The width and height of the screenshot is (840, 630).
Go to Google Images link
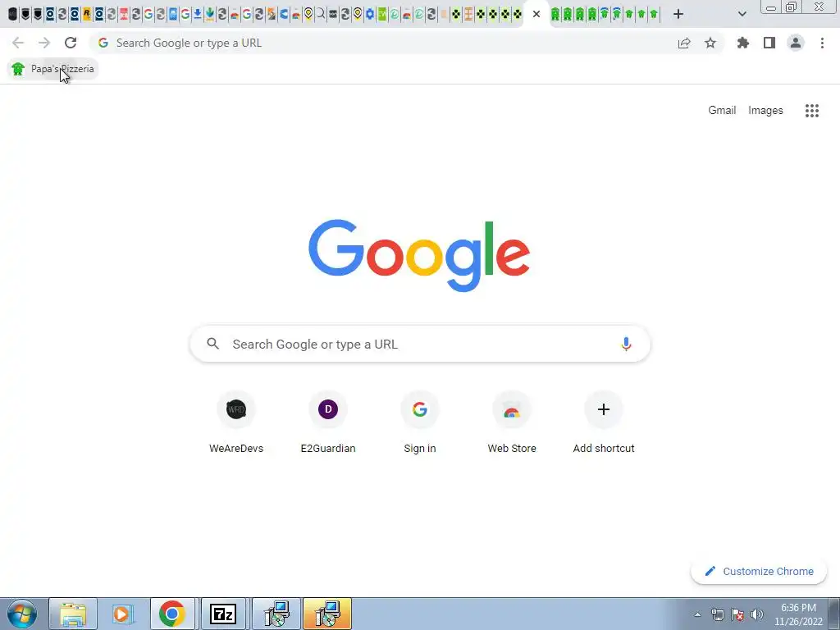point(765,111)
